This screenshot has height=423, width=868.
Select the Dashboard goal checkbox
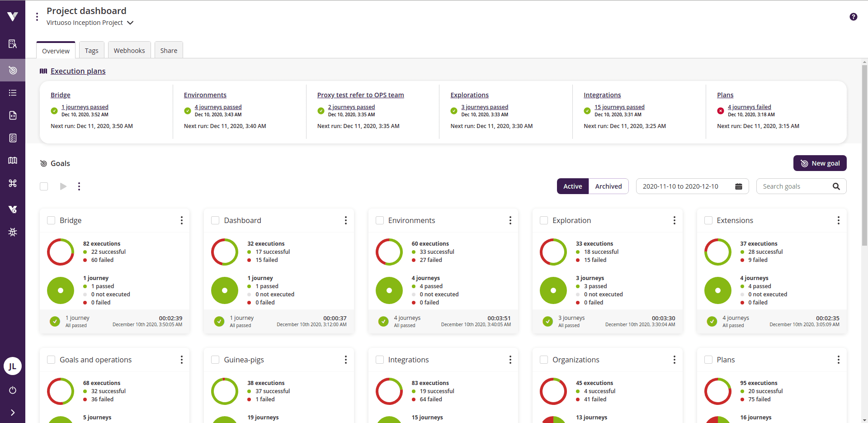(215, 220)
